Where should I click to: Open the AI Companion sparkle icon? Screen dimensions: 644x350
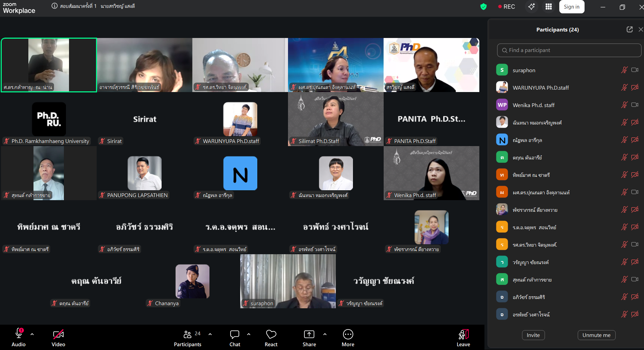pos(531,7)
